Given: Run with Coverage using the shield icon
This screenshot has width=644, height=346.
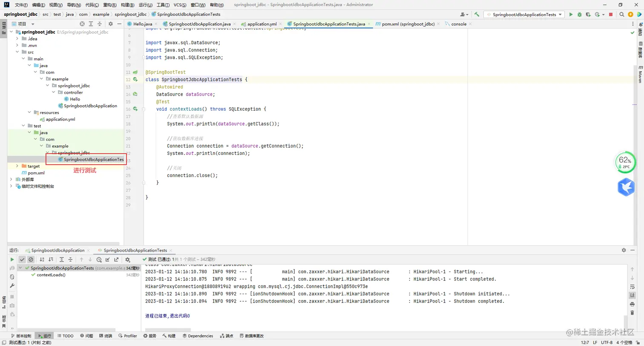Looking at the screenshot, I should coord(588,14).
